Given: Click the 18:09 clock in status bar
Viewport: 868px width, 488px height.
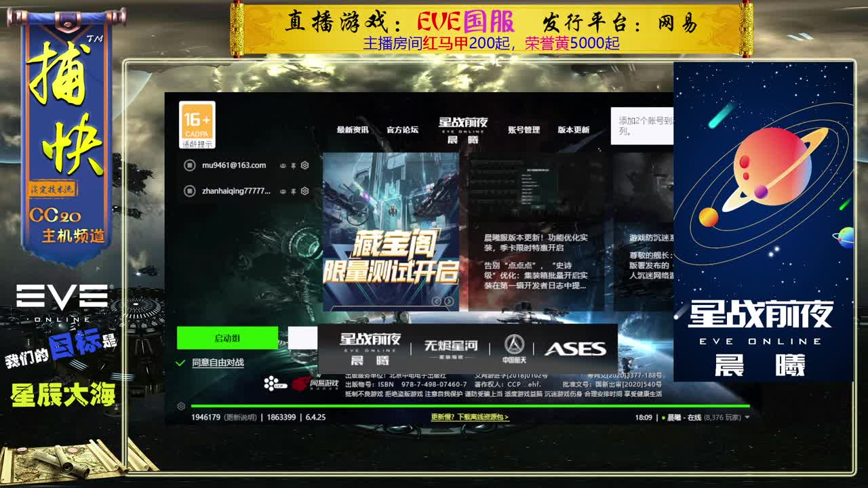Looking at the screenshot, I should [x=643, y=418].
